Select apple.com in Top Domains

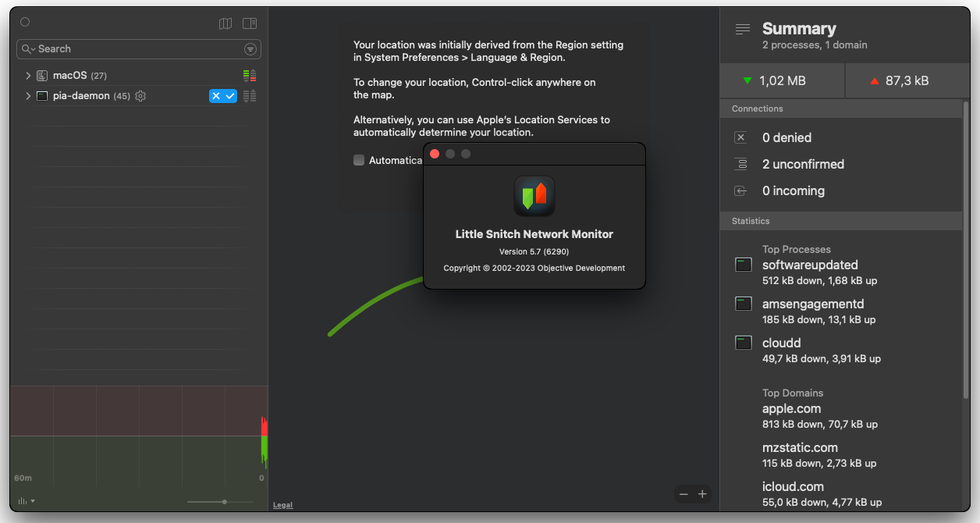tap(791, 409)
